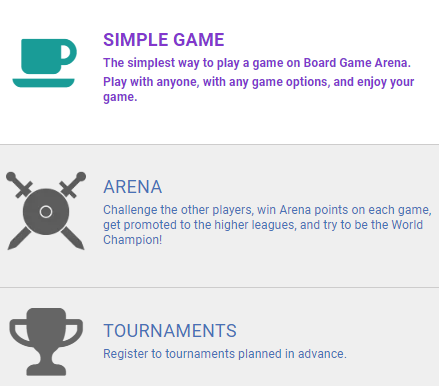Select the Simple Game mode row

pyautogui.click(x=219, y=72)
